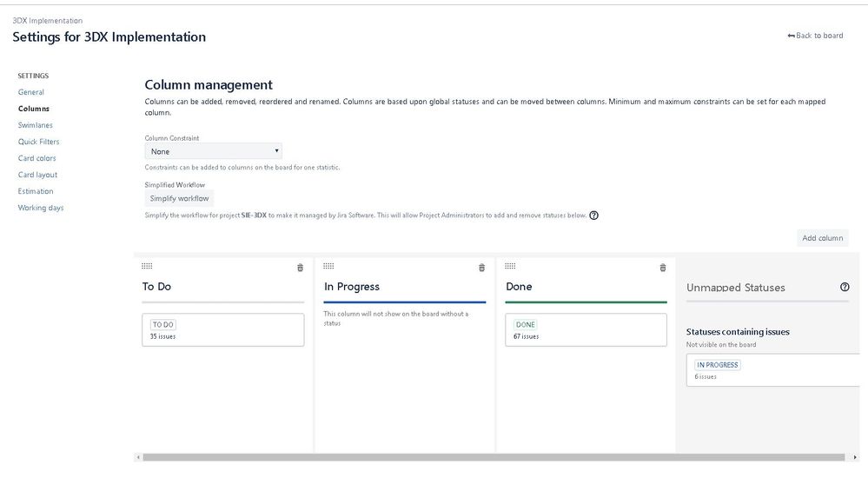Click the scrollbar right arrow
The height and width of the screenshot is (478, 868).
click(x=855, y=457)
